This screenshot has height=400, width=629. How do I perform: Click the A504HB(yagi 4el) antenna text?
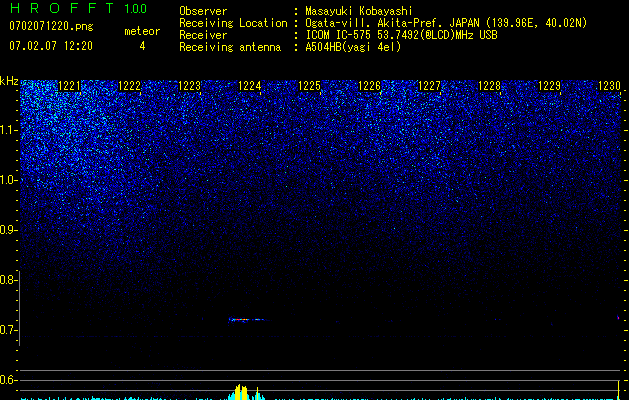coord(353,47)
